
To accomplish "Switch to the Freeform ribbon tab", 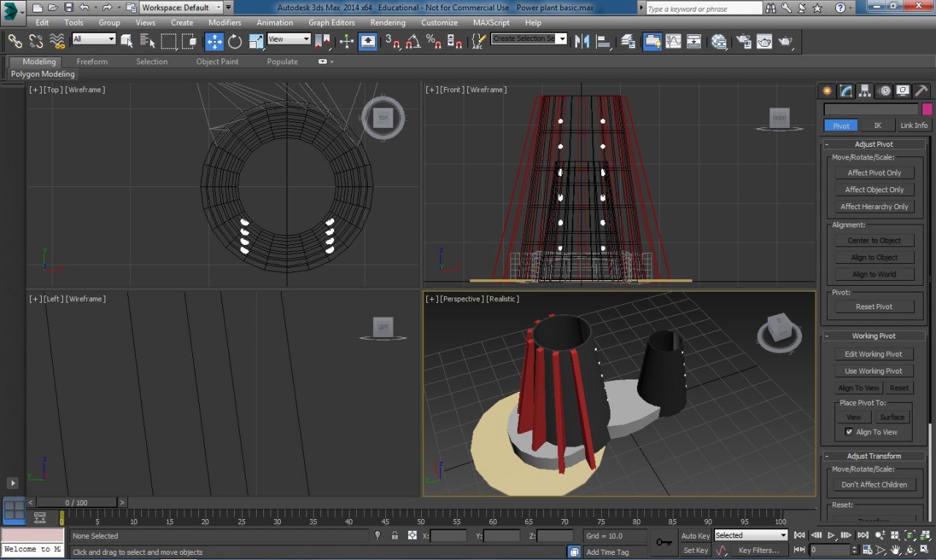I will [92, 61].
